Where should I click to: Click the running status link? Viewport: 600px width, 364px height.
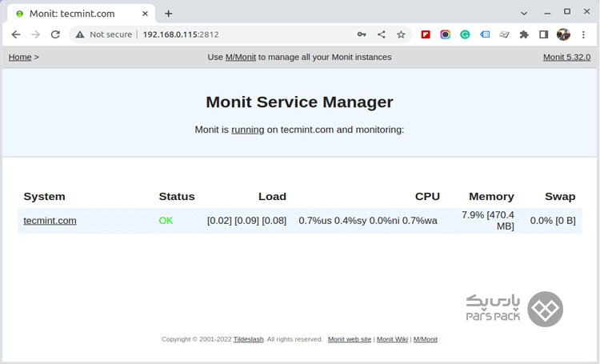coord(247,130)
